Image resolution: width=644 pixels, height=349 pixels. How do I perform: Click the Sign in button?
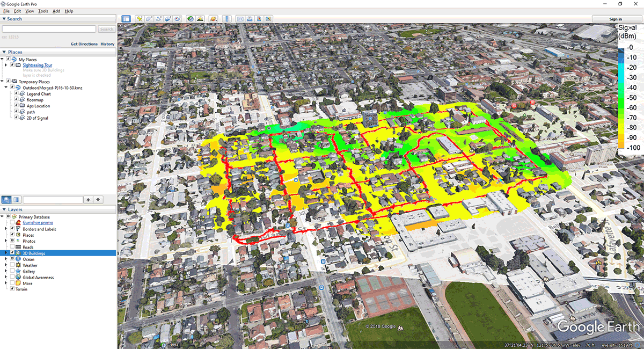(x=616, y=19)
